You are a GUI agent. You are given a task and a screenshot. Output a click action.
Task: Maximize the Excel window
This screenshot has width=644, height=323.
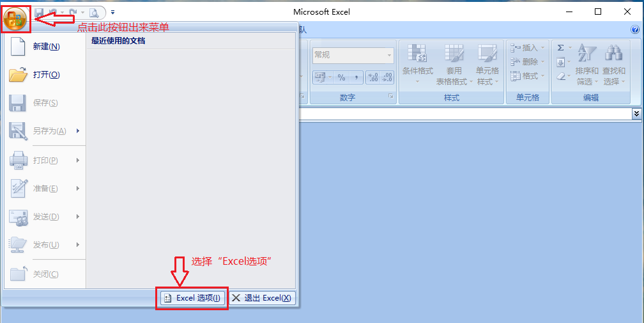click(598, 12)
